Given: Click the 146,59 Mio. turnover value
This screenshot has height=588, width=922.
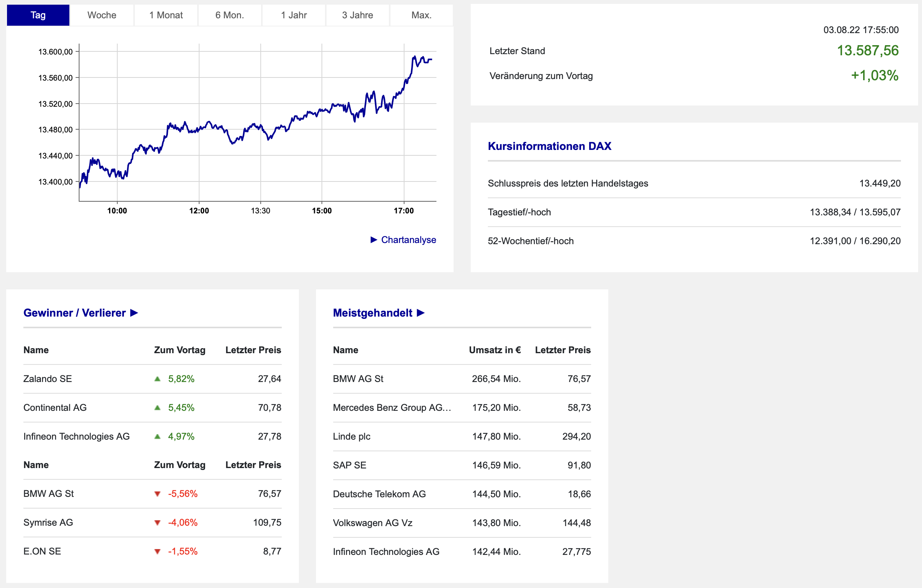Looking at the screenshot, I should [x=496, y=465].
